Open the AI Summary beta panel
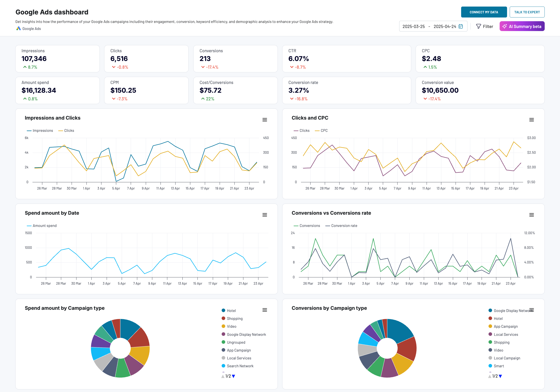 pyautogui.click(x=522, y=26)
